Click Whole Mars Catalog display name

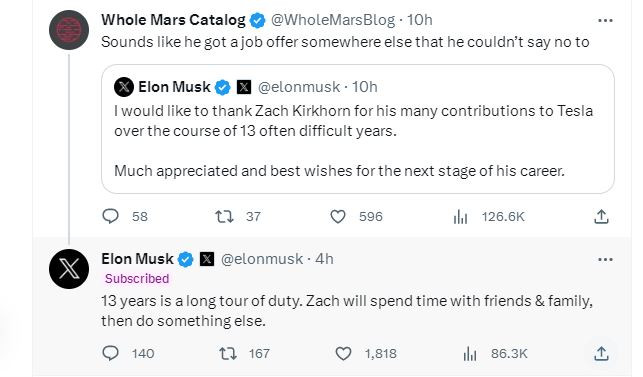(173, 20)
